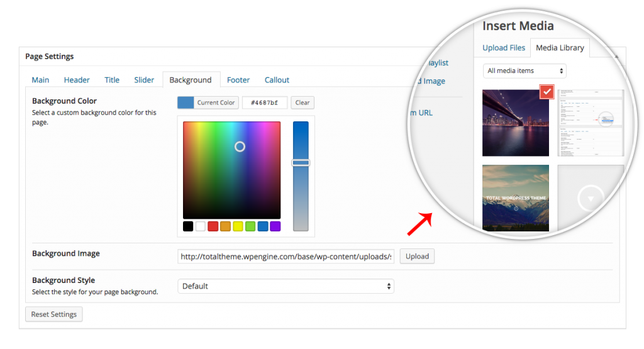This screenshot has width=644, height=349.
Task: Pick the yellow color swatch
Action: coord(238,226)
